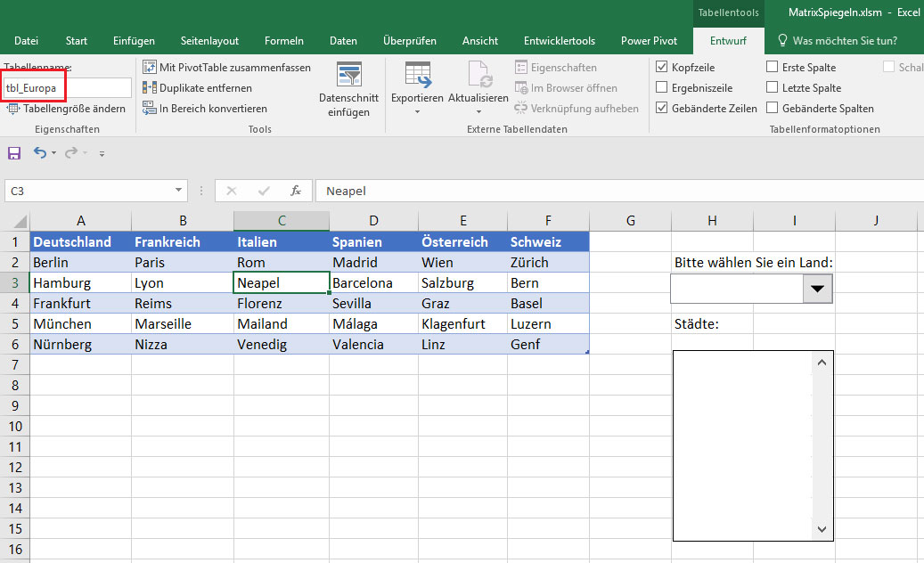Screen dimensions: 924x563
Task: Click the fx insert function icon
Action: tap(296, 191)
